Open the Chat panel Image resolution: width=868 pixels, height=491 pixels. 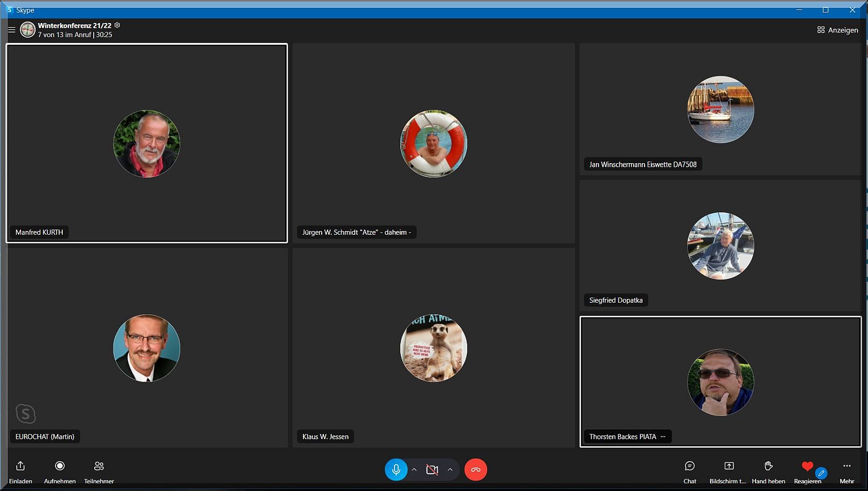click(690, 466)
